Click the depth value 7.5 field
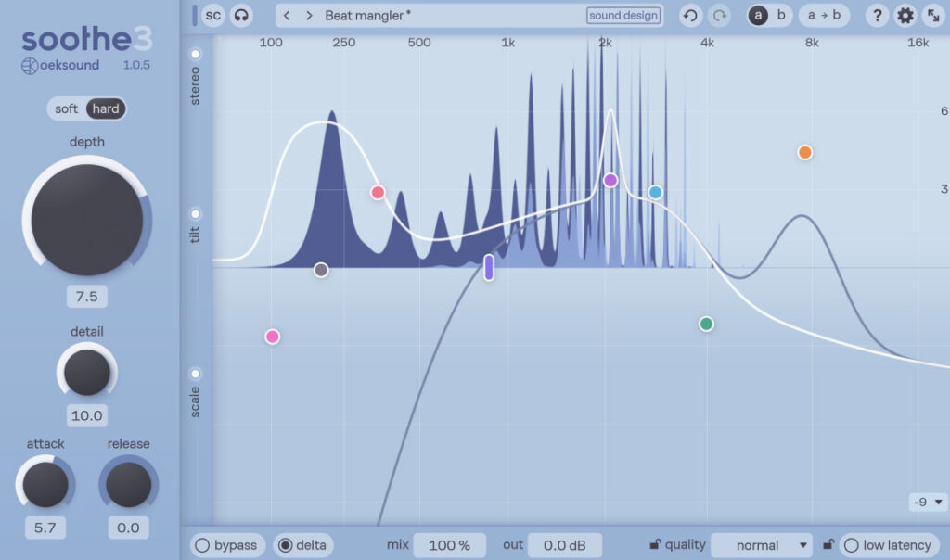This screenshot has width=950, height=560. 86,296
